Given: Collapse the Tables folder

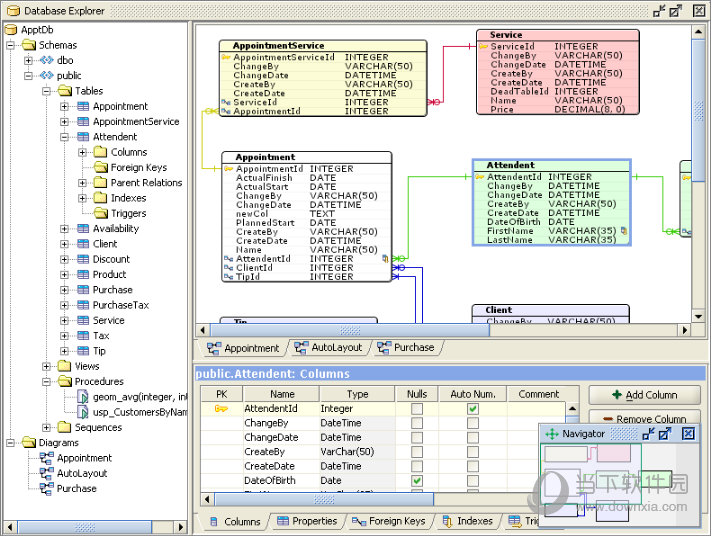Looking at the screenshot, I should (46, 91).
